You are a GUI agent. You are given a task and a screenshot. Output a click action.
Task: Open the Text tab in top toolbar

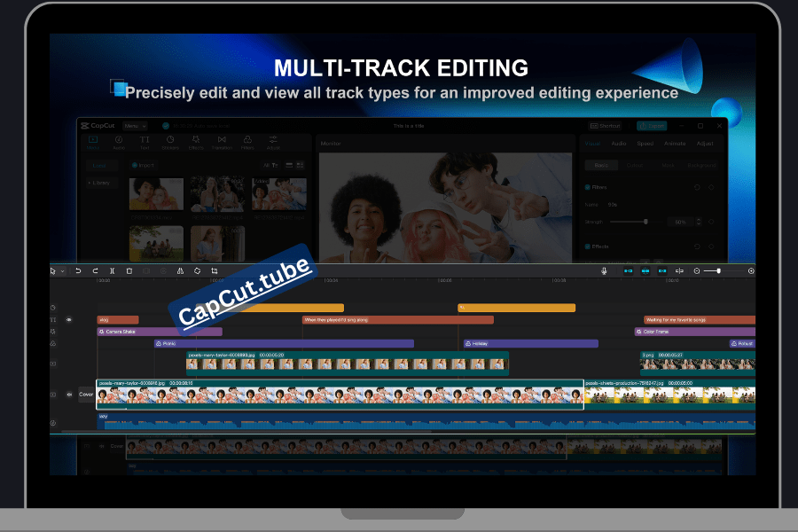click(x=145, y=143)
